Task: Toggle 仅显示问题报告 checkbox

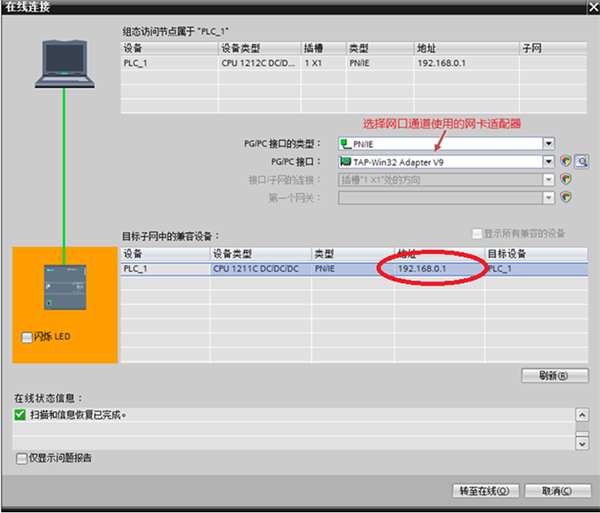Action: (x=22, y=458)
